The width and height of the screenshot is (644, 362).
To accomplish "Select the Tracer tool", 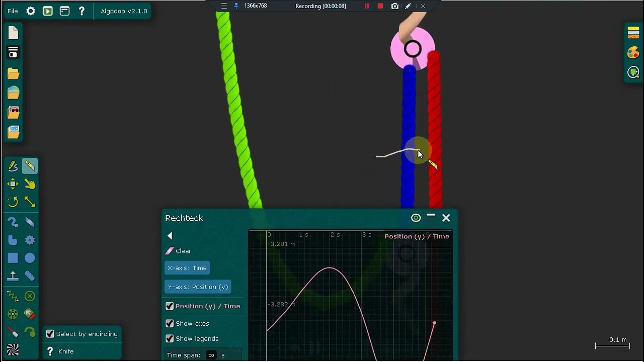I will [x=30, y=332].
